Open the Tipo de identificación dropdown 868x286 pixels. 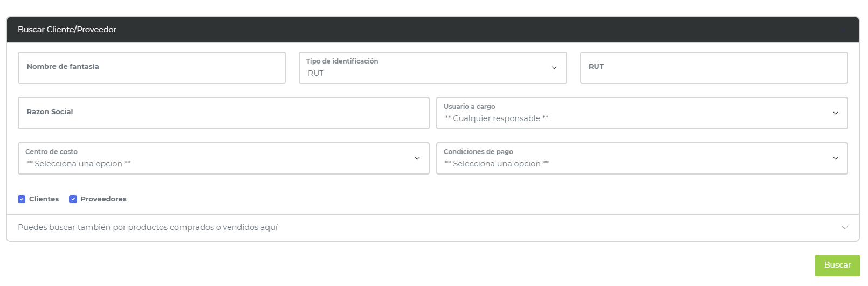[426, 68]
